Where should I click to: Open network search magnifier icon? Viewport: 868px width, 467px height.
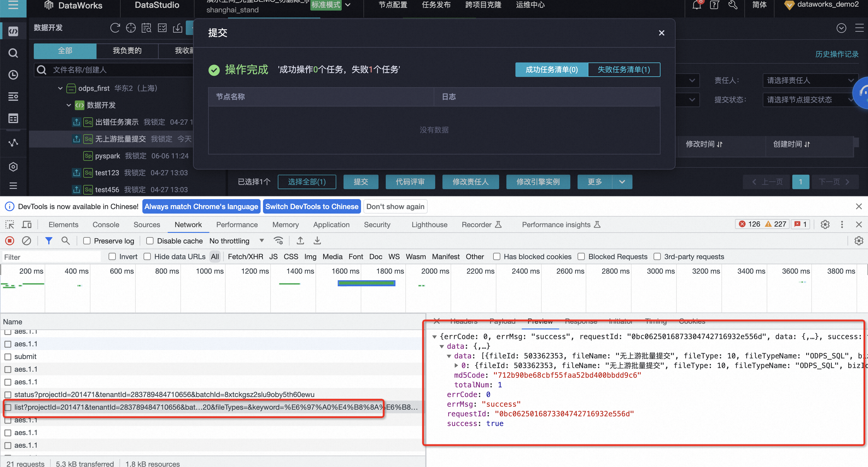[65, 240]
